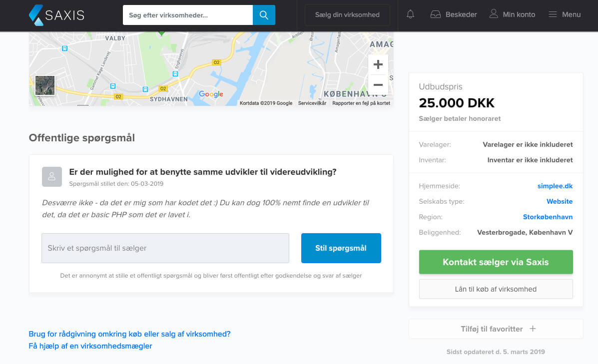Expand the Menu navigation options

565,14
